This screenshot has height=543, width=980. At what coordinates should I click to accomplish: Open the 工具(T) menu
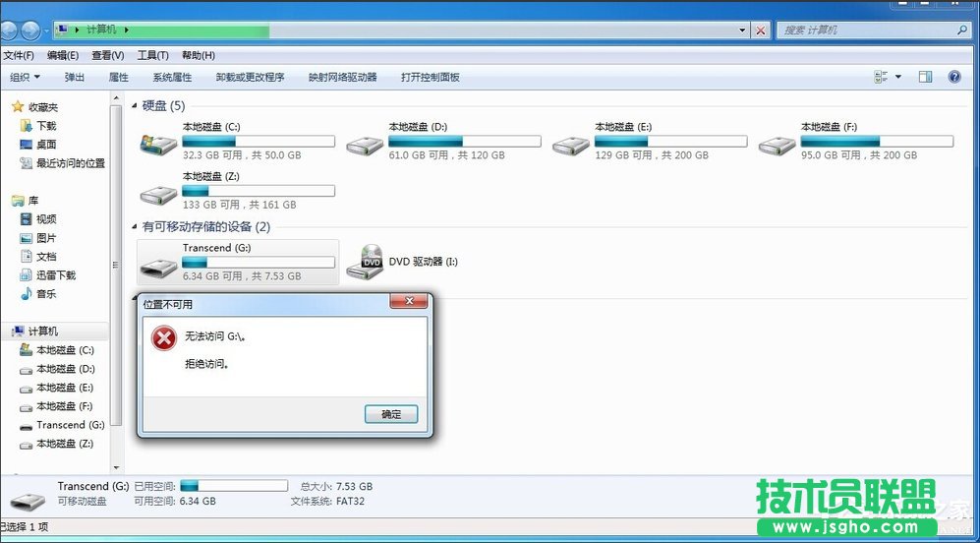pyautogui.click(x=152, y=55)
